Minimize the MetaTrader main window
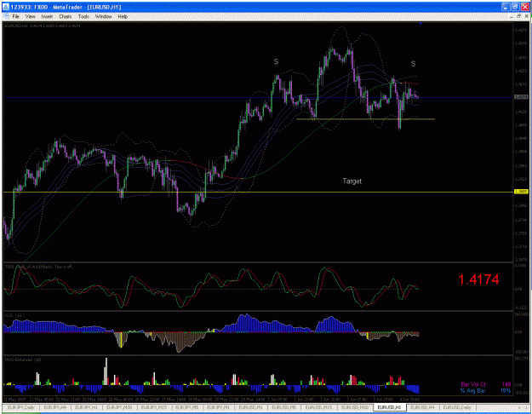The image size is (532, 414). (x=506, y=7)
